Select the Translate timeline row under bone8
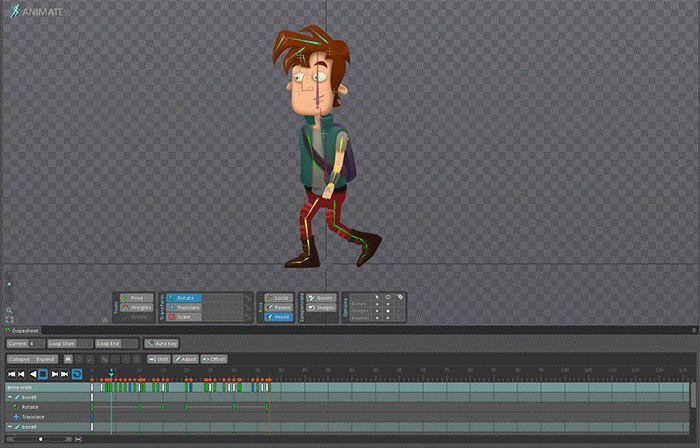 pos(347,417)
